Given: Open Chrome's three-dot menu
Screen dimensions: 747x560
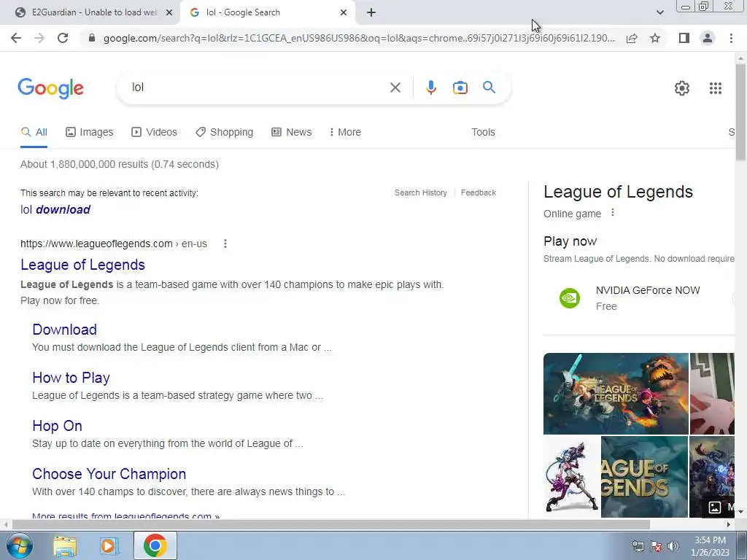Looking at the screenshot, I should [x=731, y=38].
